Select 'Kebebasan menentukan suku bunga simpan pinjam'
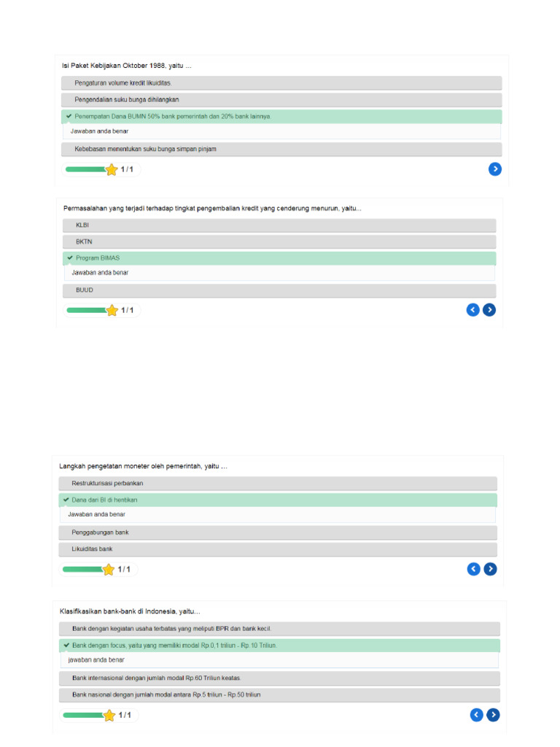 [x=281, y=149]
